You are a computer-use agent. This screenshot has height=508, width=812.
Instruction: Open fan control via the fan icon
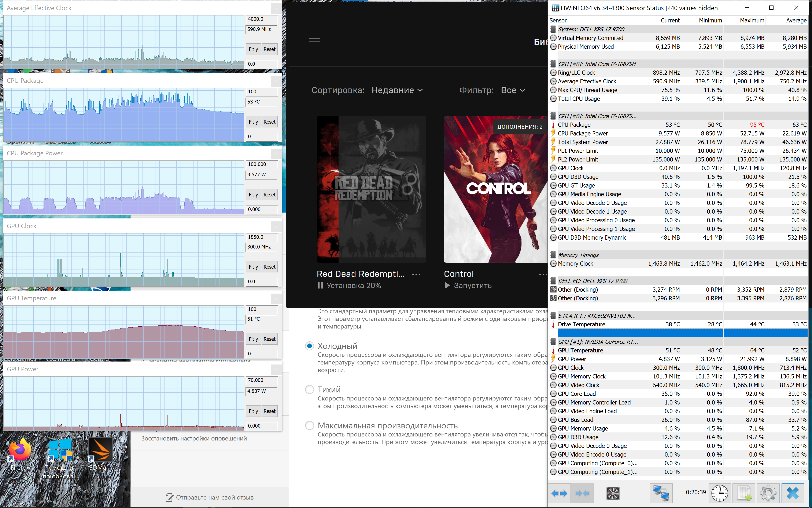[x=613, y=493]
